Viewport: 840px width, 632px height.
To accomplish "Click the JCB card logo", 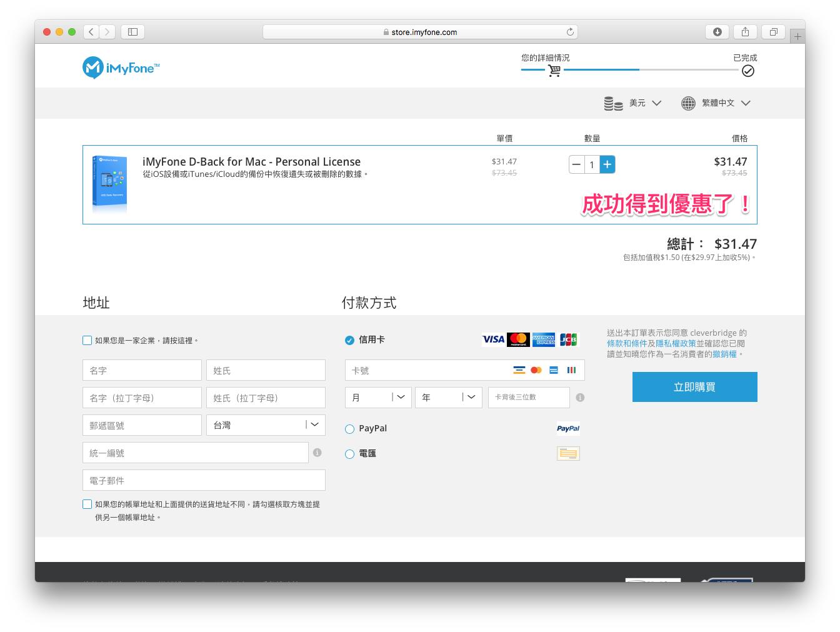I will tap(568, 339).
